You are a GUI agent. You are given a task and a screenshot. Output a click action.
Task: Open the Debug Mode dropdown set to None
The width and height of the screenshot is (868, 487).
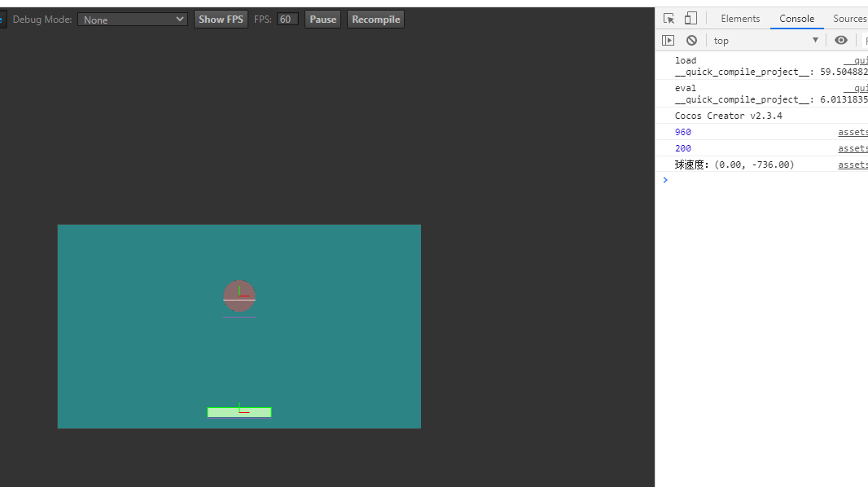click(132, 20)
